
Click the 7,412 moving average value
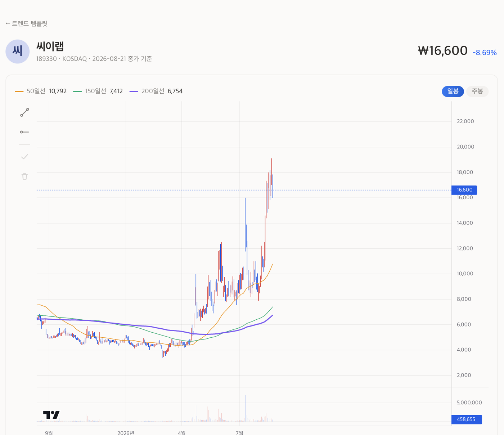116,91
